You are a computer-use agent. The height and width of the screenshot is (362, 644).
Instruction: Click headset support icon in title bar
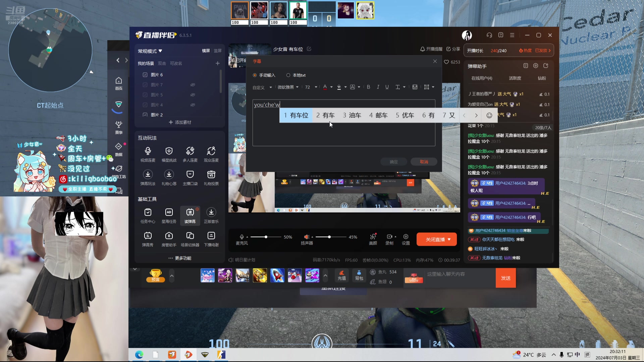(489, 35)
